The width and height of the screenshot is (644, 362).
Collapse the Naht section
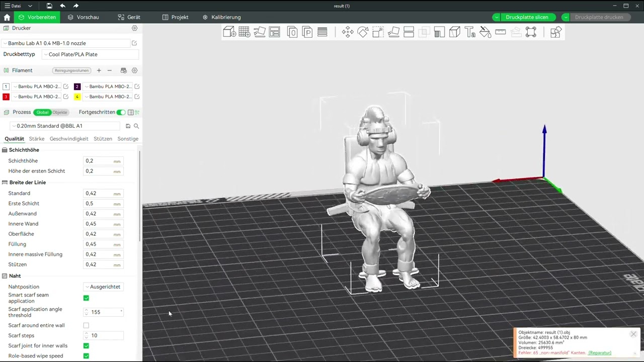click(12, 276)
